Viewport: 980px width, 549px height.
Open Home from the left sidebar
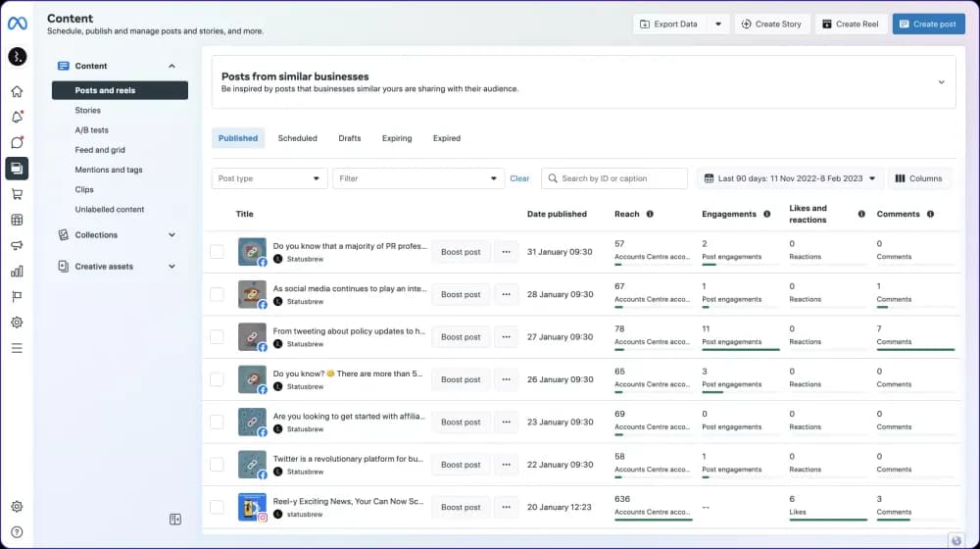(17, 92)
